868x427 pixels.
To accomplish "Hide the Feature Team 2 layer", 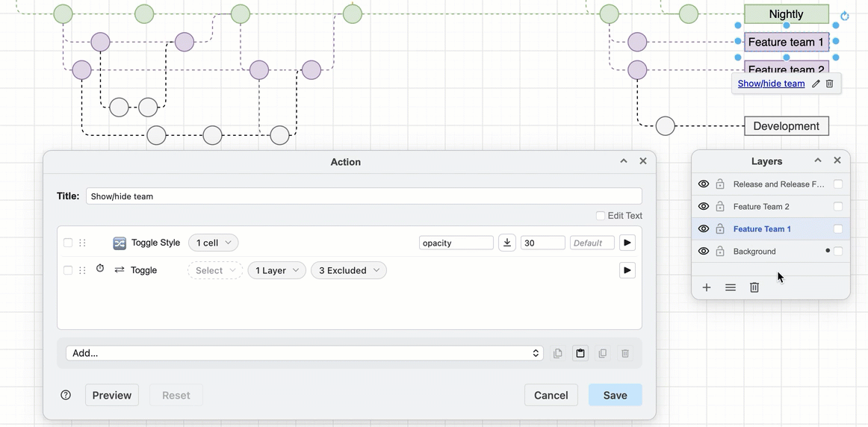I will click(x=704, y=206).
